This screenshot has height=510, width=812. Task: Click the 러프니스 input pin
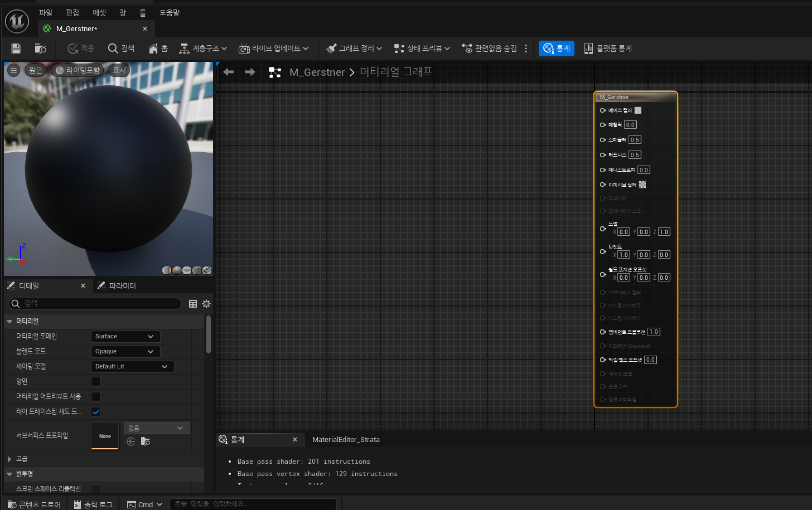pos(603,155)
